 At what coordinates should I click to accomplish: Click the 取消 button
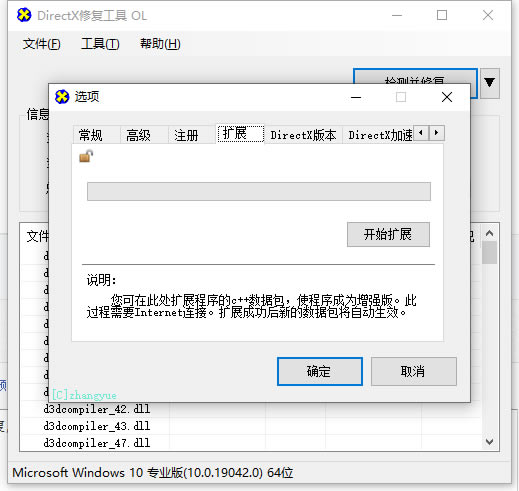coord(414,371)
